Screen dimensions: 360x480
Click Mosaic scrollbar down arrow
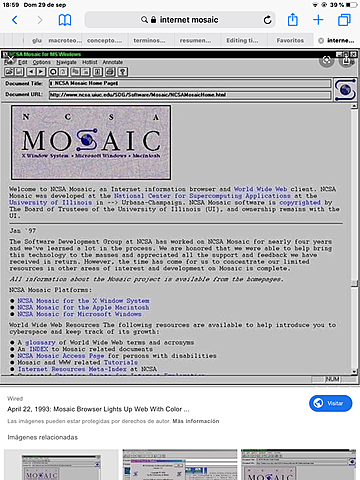point(354,372)
